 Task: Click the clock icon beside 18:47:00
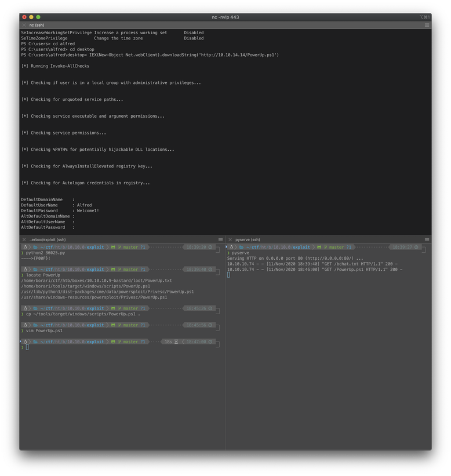tap(210, 341)
